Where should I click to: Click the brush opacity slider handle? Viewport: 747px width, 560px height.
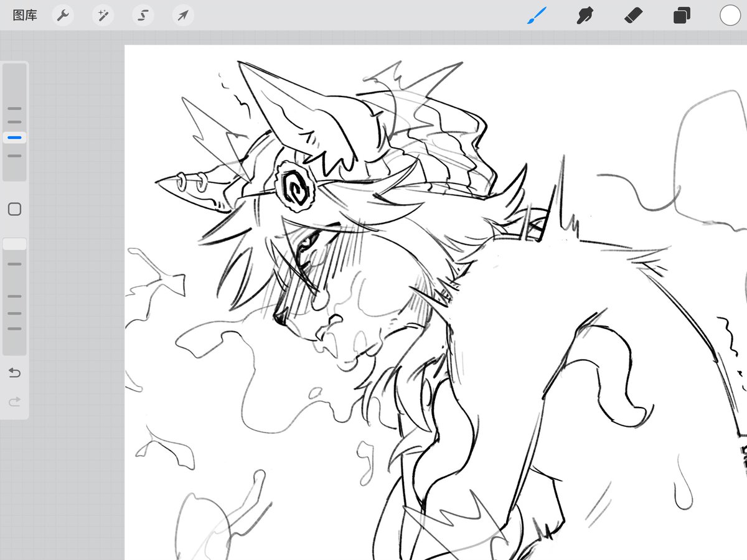(x=14, y=244)
